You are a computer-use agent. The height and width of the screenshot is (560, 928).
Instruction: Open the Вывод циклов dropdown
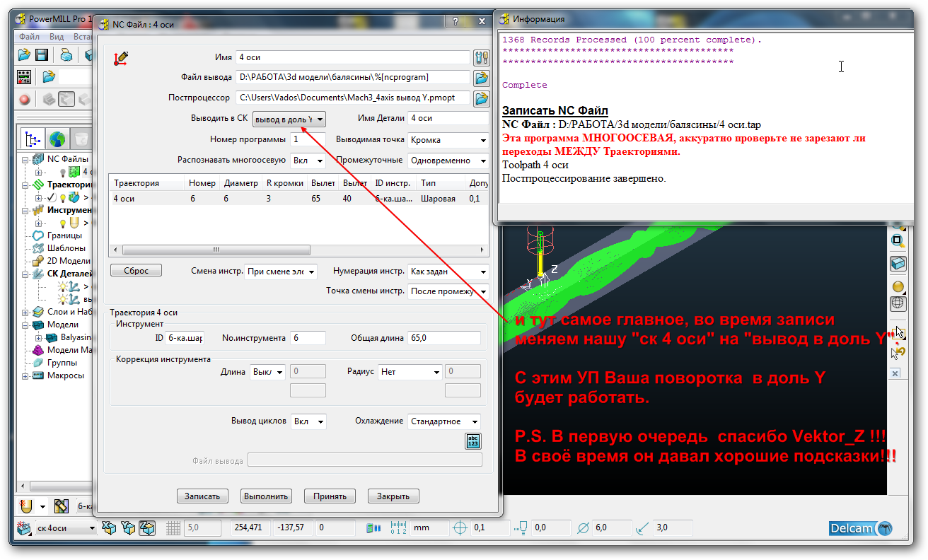click(308, 421)
